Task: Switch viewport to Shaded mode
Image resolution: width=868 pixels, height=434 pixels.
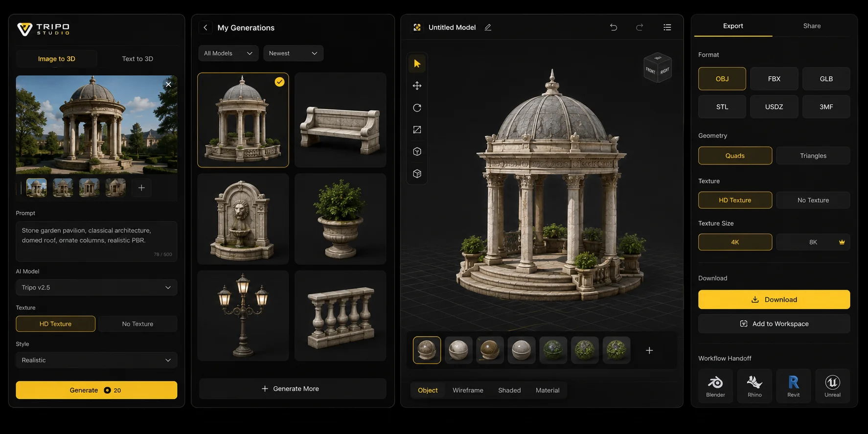Action: [x=509, y=390]
